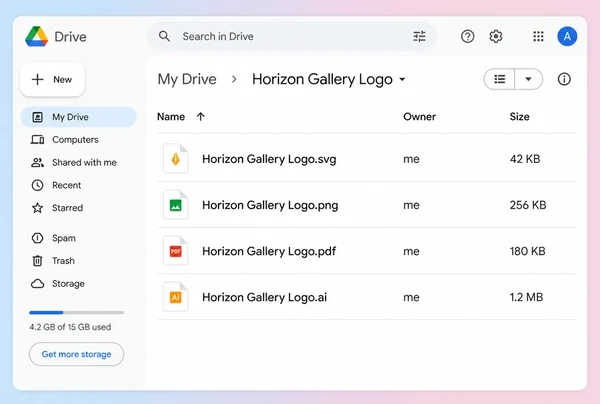Click the Owner column header
This screenshot has height=404, width=600.
tap(419, 117)
